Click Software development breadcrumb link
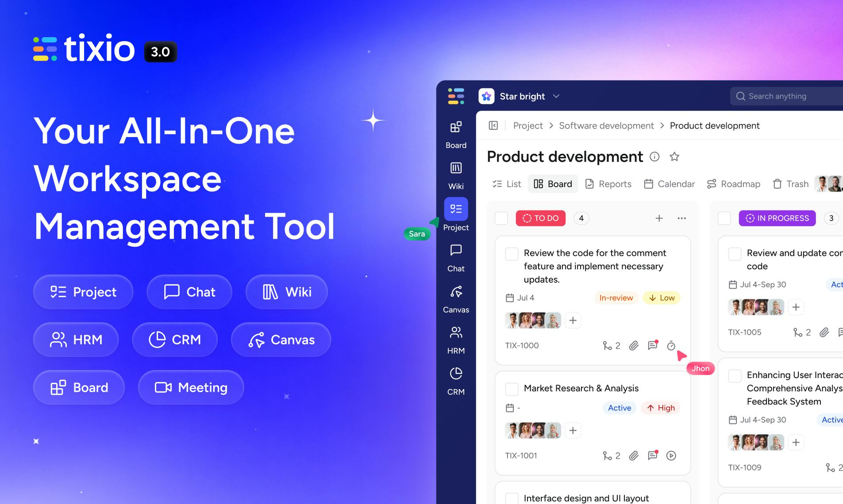The width and height of the screenshot is (843, 504). [x=606, y=126]
